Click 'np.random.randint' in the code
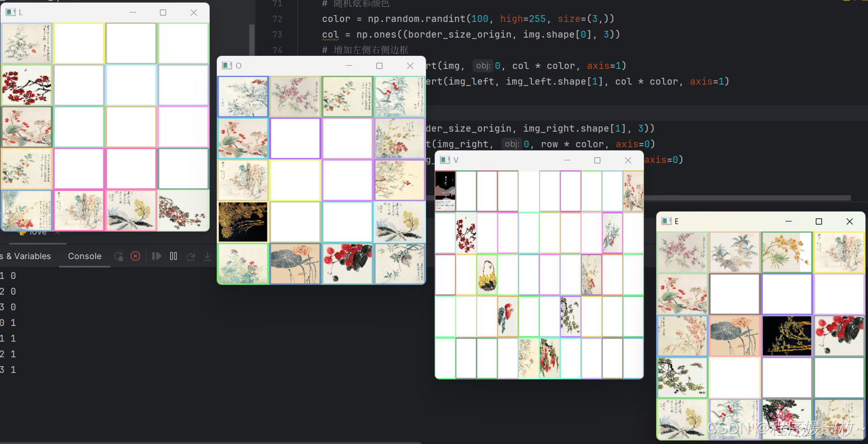868x444 pixels. coord(416,19)
